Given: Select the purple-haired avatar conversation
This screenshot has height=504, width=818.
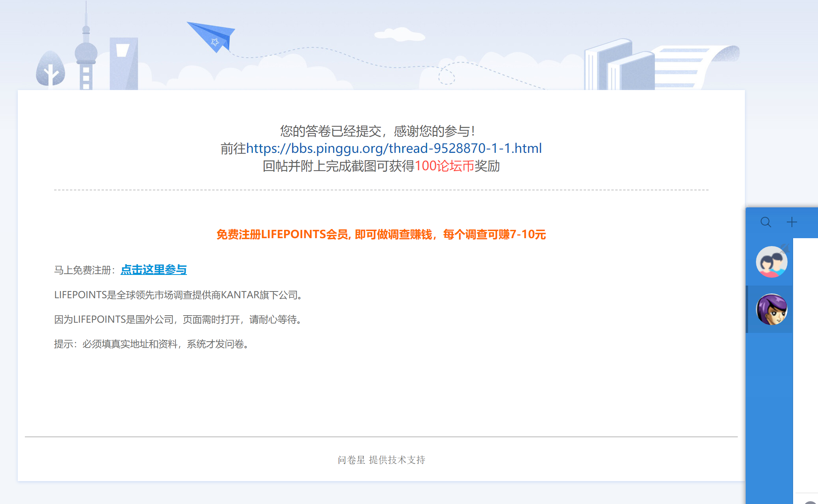Looking at the screenshot, I should [771, 309].
